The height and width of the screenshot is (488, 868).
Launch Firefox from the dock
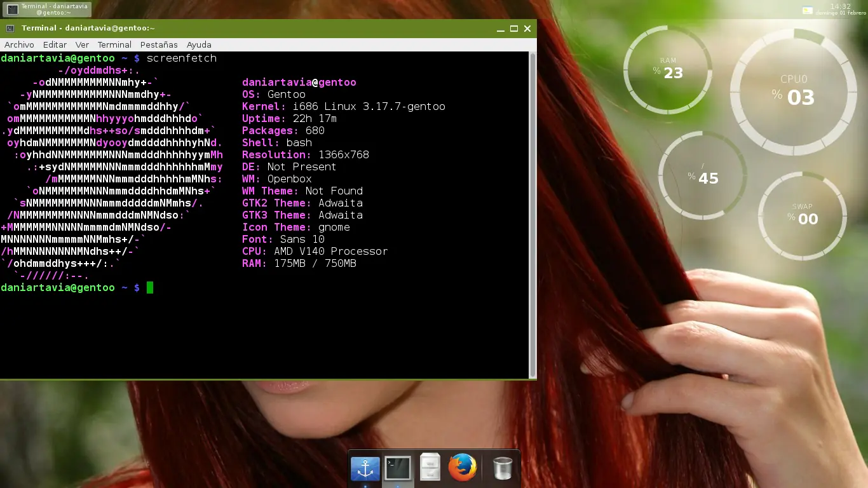coord(463,468)
